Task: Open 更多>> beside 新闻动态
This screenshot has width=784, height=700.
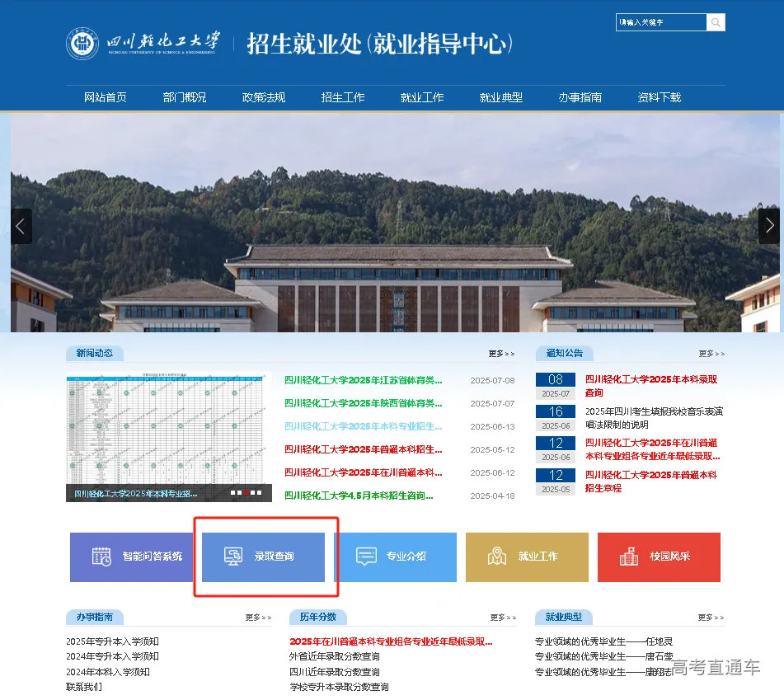Action: [x=499, y=353]
